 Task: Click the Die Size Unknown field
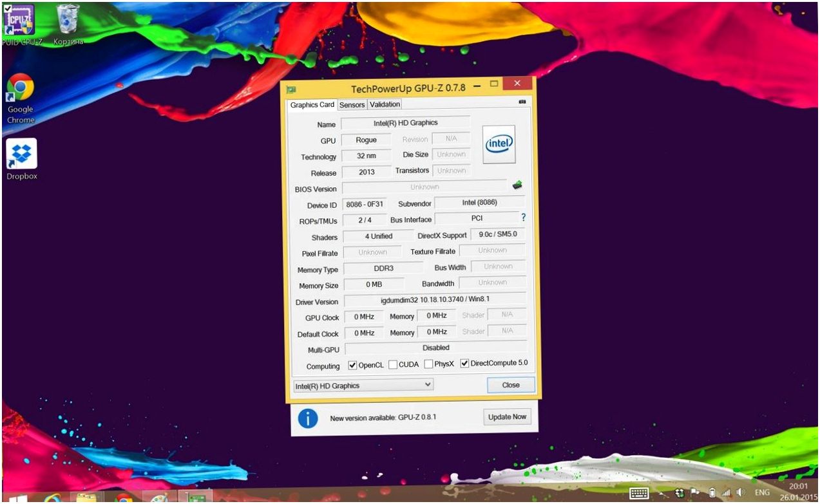click(451, 154)
